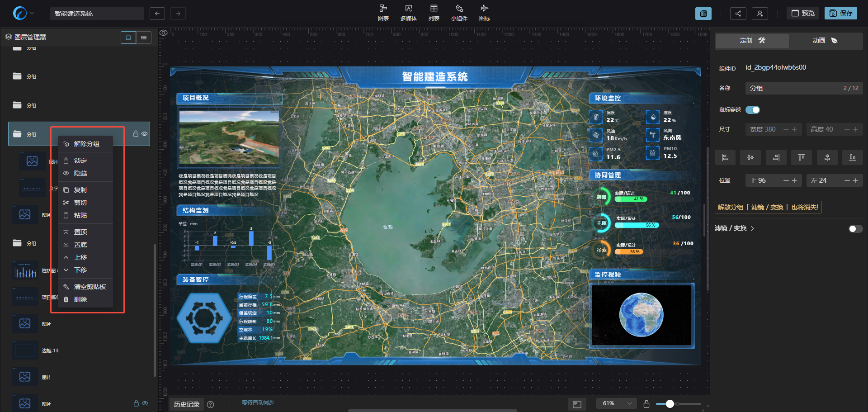Click the share icon in top bar
868x412 pixels.
[738, 14]
